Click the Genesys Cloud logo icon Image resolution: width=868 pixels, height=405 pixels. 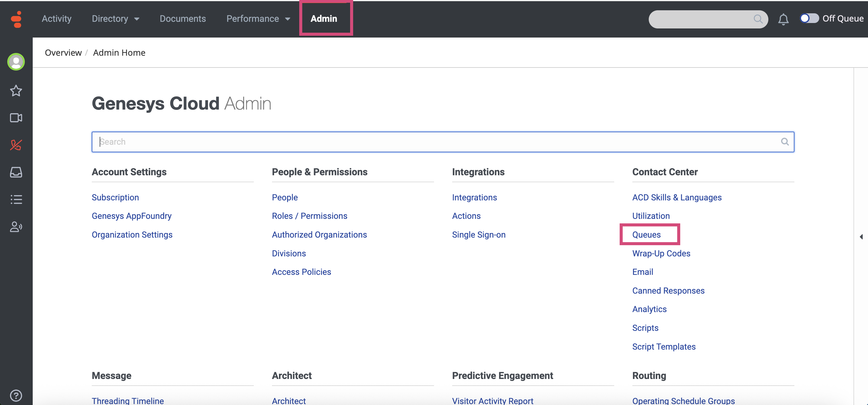point(16,19)
